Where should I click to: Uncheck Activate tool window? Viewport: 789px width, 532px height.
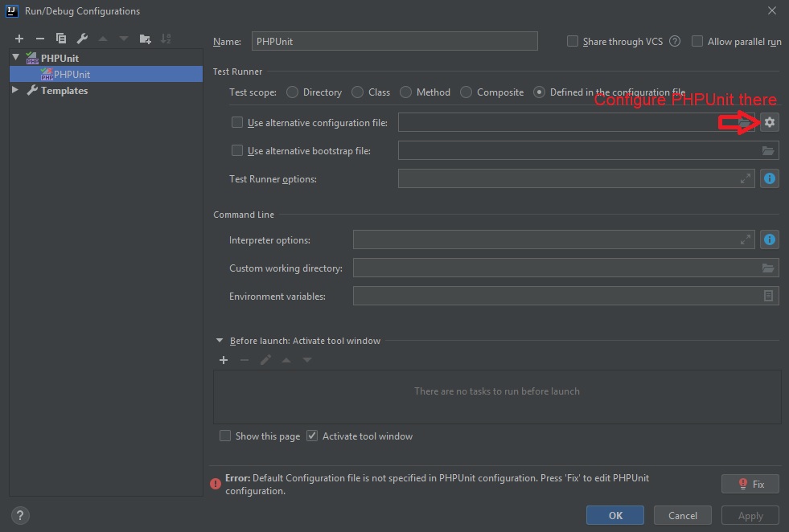pyautogui.click(x=312, y=436)
